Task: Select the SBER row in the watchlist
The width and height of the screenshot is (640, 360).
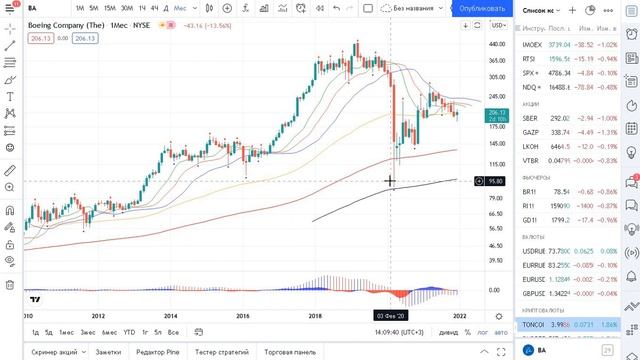Action: tap(569, 118)
